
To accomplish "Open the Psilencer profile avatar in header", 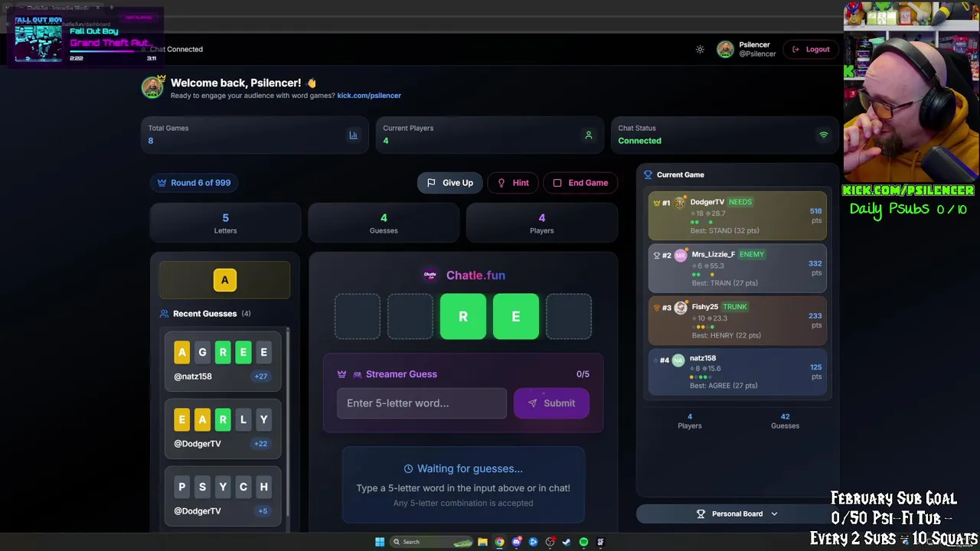I will pos(725,50).
